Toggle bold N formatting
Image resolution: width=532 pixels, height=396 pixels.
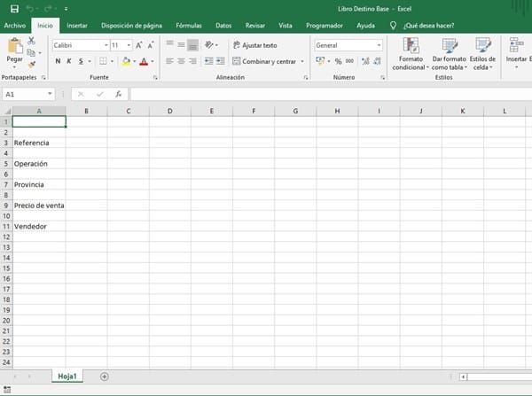click(x=58, y=61)
